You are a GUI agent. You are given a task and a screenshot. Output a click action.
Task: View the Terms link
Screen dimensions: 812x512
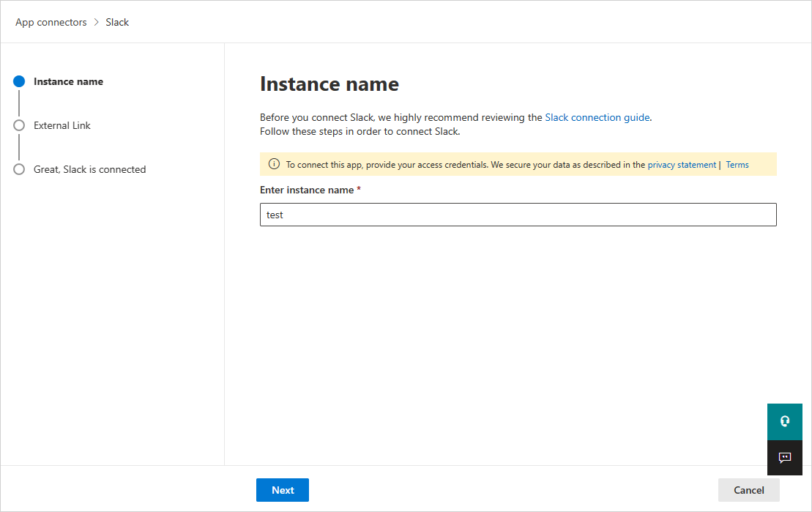(x=737, y=164)
